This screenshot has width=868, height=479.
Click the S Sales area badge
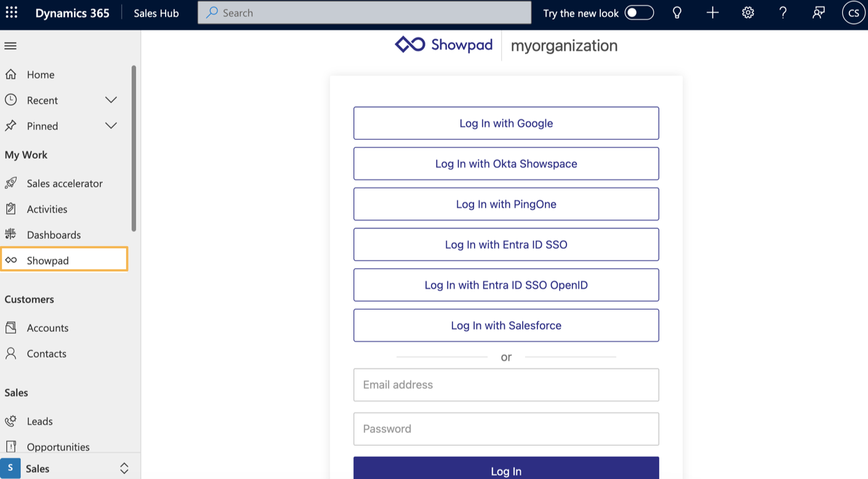[x=10, y=468]
